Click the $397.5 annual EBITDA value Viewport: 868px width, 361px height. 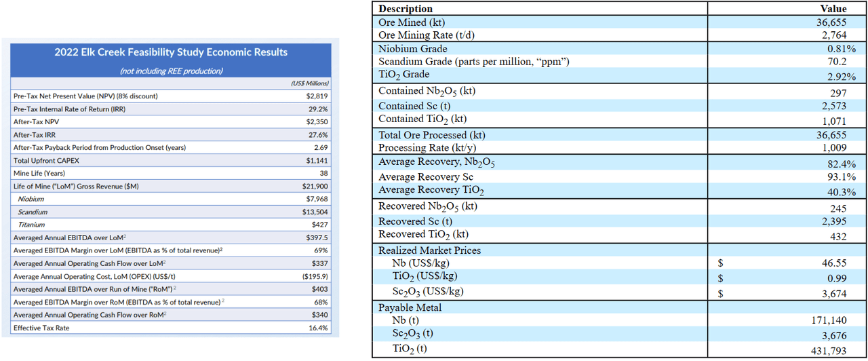click(317, 238)
